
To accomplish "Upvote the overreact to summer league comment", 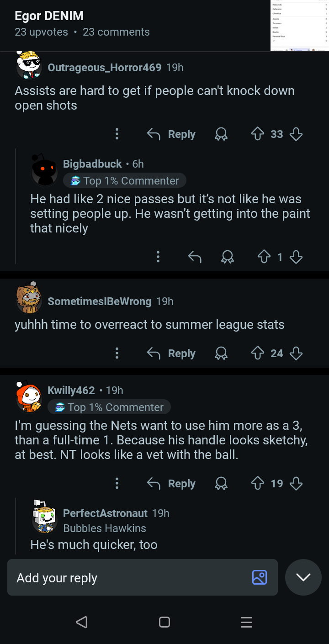I will tap(258, 353).
